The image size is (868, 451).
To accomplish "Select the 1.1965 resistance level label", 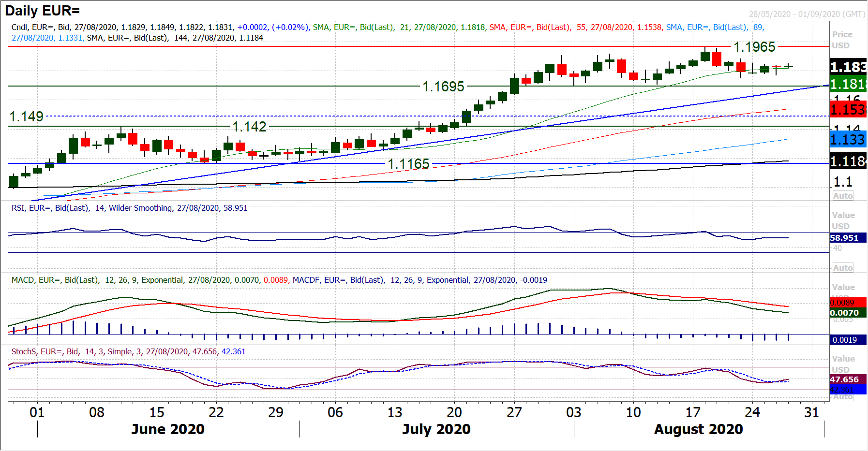I will coord(754,47).
